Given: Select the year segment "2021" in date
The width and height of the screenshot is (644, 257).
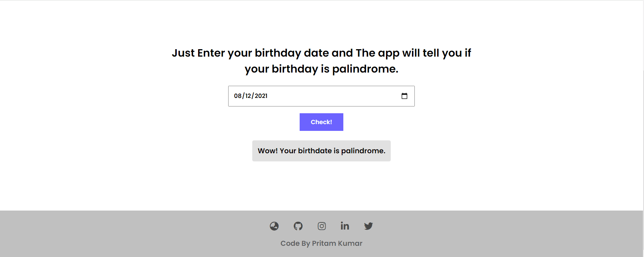Looking at the screenshot, I should click(261, 96).
